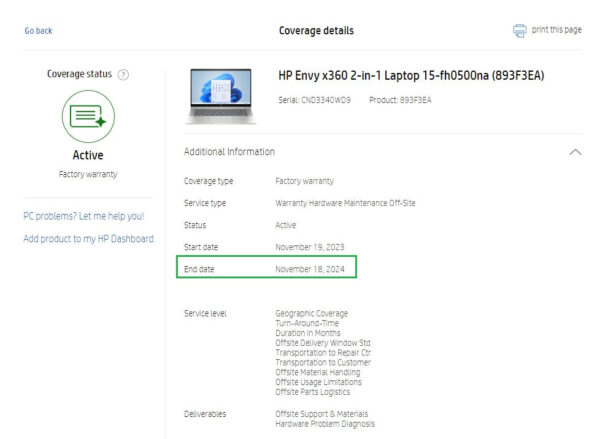Add product to my HP Dashboard
This screenshot has width=600, height=439.
[x=88, y=238]
